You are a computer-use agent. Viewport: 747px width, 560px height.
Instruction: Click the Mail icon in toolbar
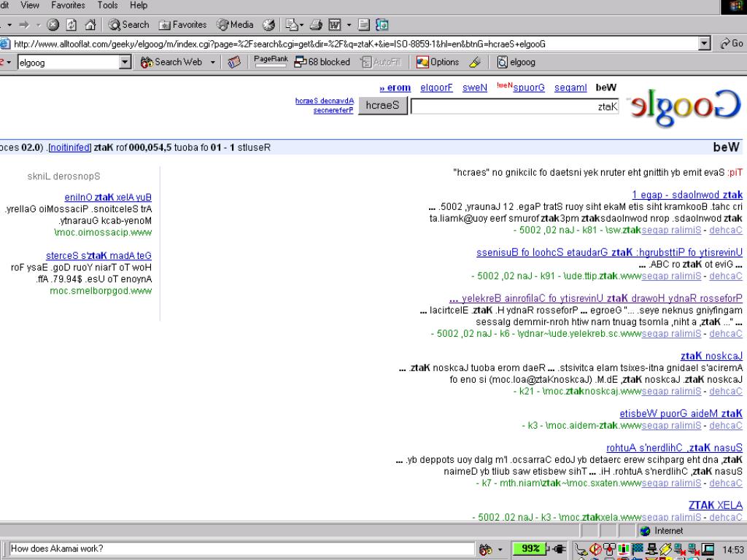pos(292,25)
